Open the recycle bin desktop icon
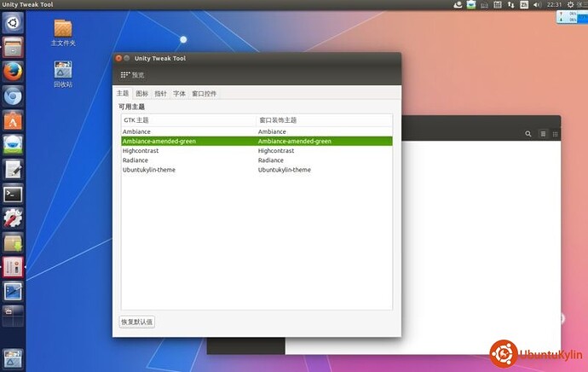 63,74
